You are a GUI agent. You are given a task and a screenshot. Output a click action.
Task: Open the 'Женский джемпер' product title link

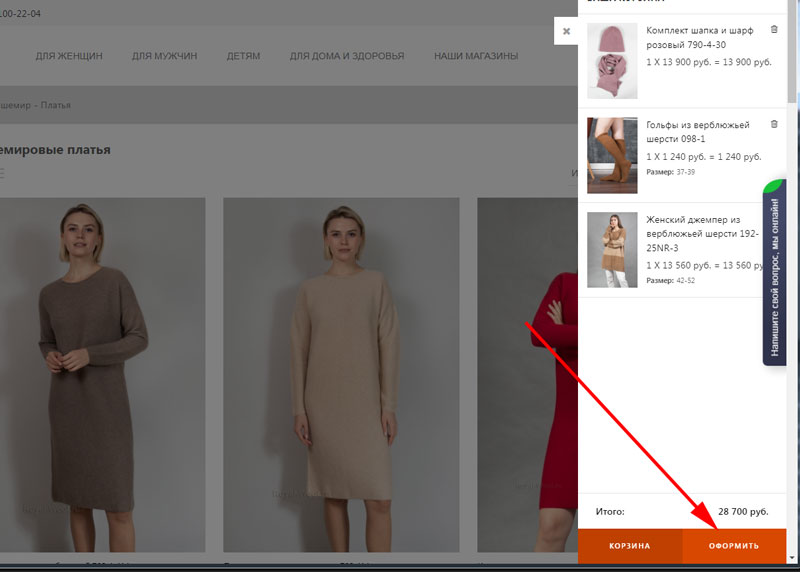tap(702, 233)
